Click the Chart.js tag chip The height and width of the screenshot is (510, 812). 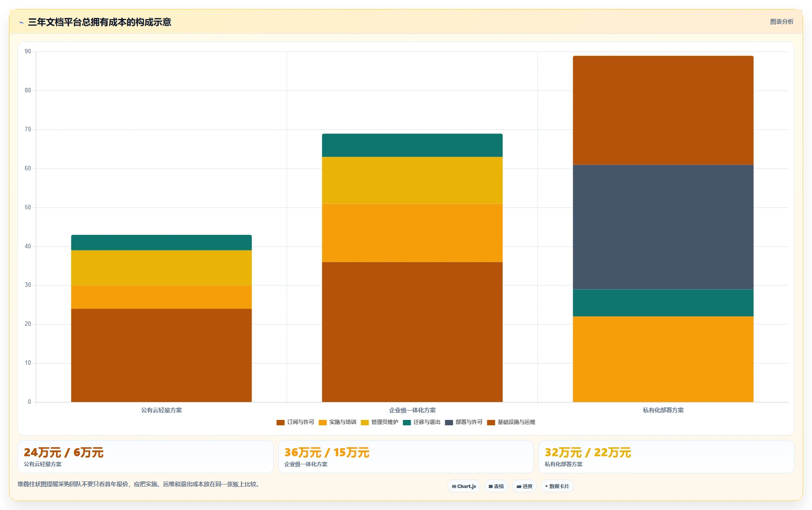(x=464, y=486)
